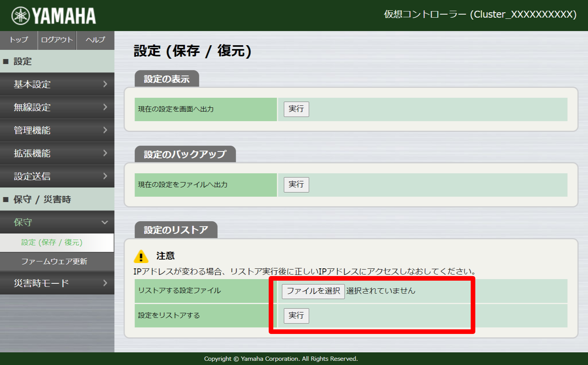Screen dimensions: 588x365
Task: Execute 現在の設定を画面へ出力
Action: [x=296, y=109]
